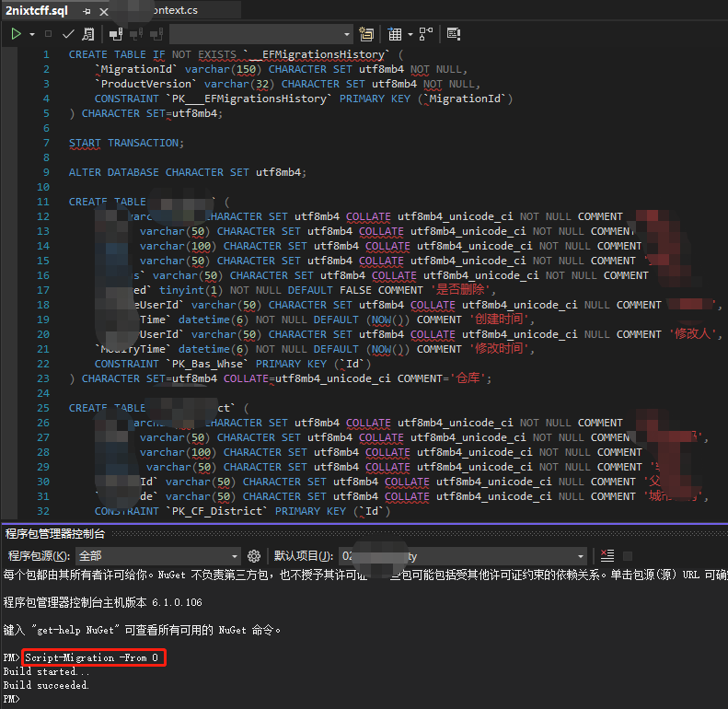Click the stop command square icon in console

click(x=628, y=556)
